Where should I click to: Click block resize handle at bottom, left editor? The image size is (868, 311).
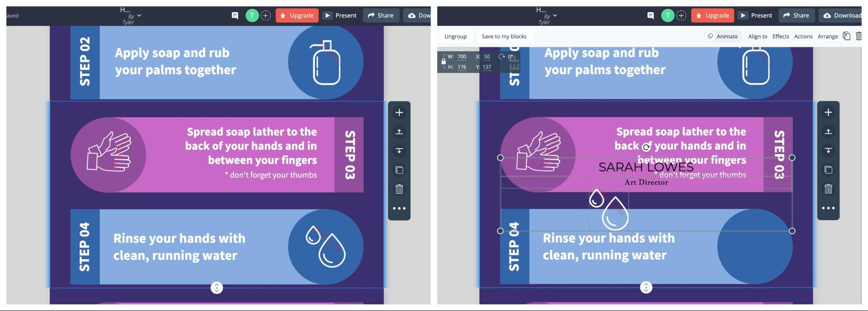click(x=217, y=288)
